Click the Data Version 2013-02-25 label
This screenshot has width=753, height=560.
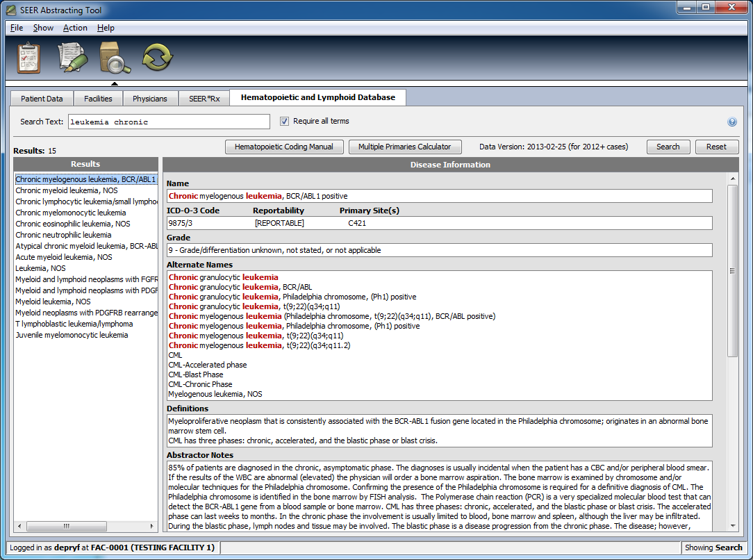(553, 147)
